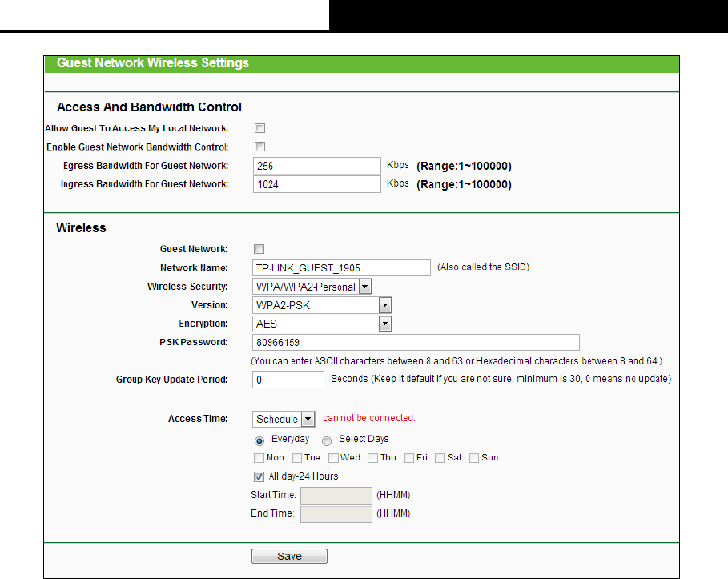Click the Ingress 'Kbps' unit text
Image resolution: width=728 pixels, height=579 pixels.
click(398, 184)
